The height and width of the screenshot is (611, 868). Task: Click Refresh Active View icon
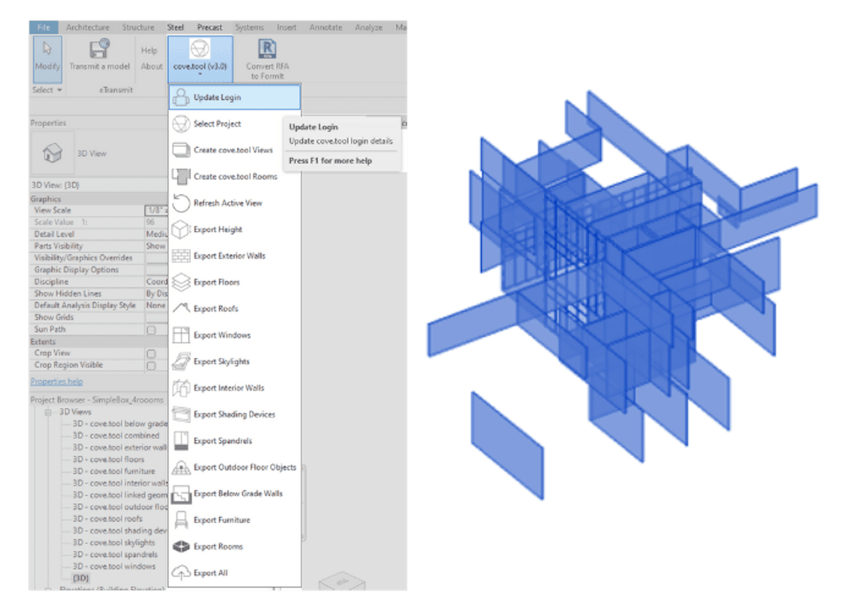click(181, 203)
